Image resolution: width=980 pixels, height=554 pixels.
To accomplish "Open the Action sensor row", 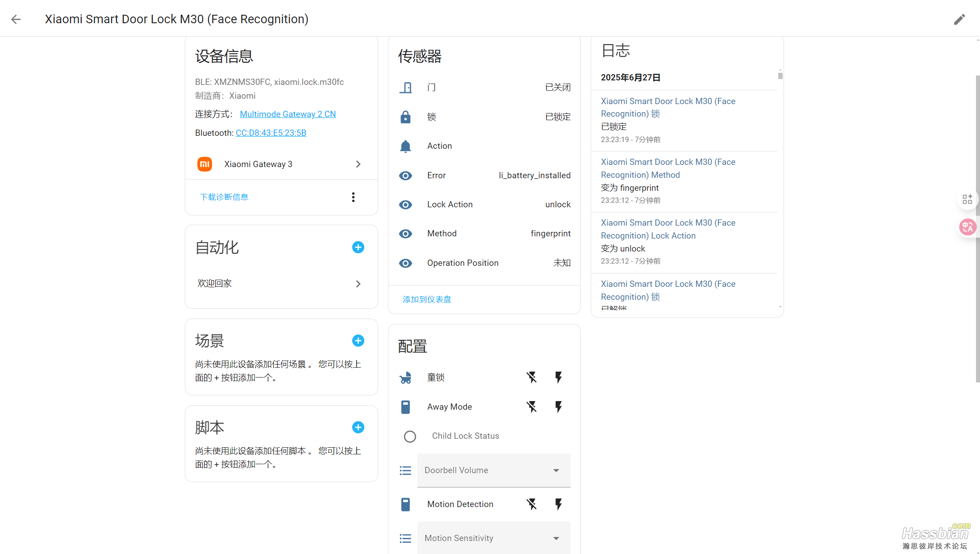I will pos(484,146).
